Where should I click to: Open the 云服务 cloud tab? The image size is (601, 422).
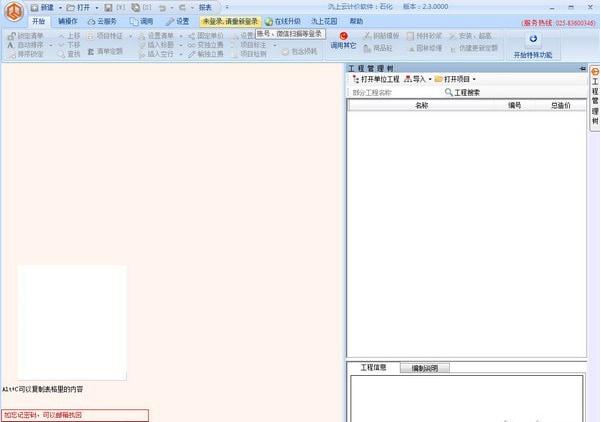[102, 21]
